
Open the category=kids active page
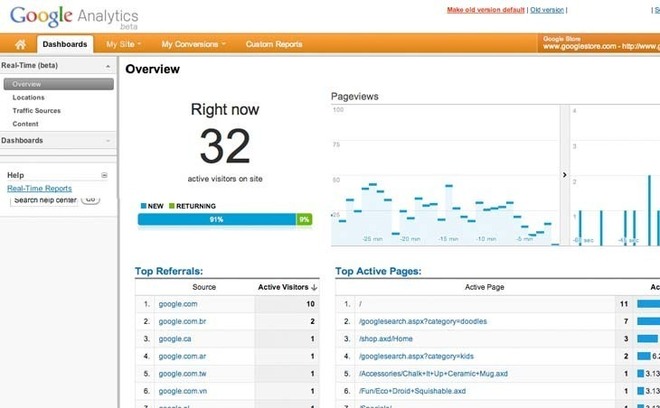pos(416,356)
